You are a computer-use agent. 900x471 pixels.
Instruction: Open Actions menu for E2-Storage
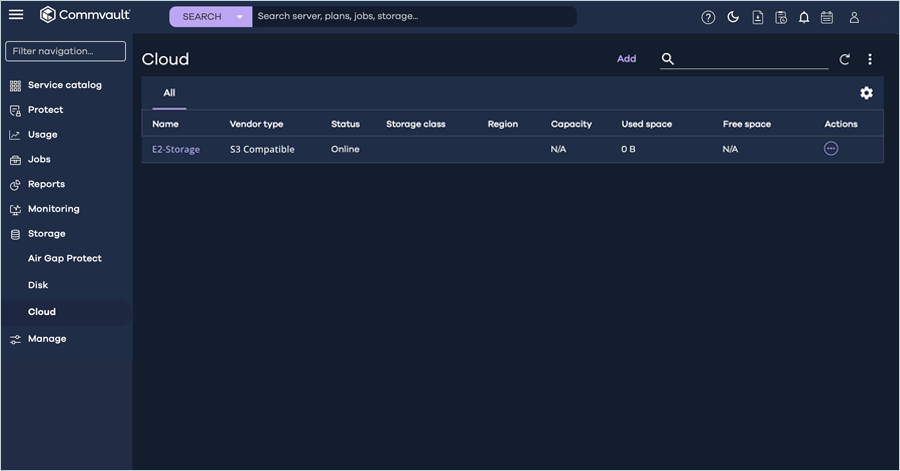point(831,149)
